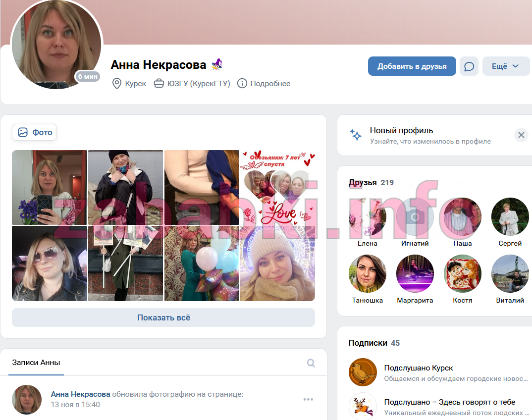Open the Друзья 219 friends list
532x420 pixels.
click(x=371, y=183)
